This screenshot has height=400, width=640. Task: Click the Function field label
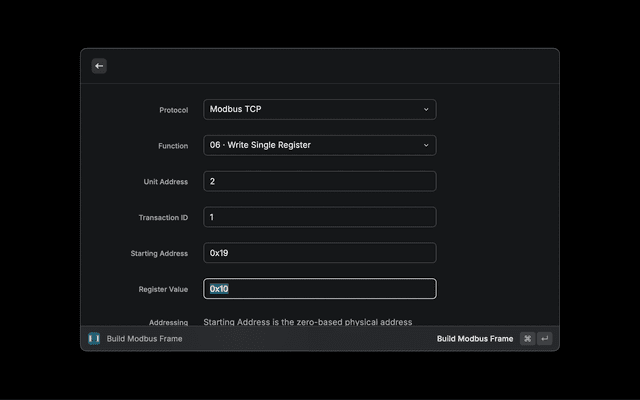pyautogui.click(x=173, y=146)
